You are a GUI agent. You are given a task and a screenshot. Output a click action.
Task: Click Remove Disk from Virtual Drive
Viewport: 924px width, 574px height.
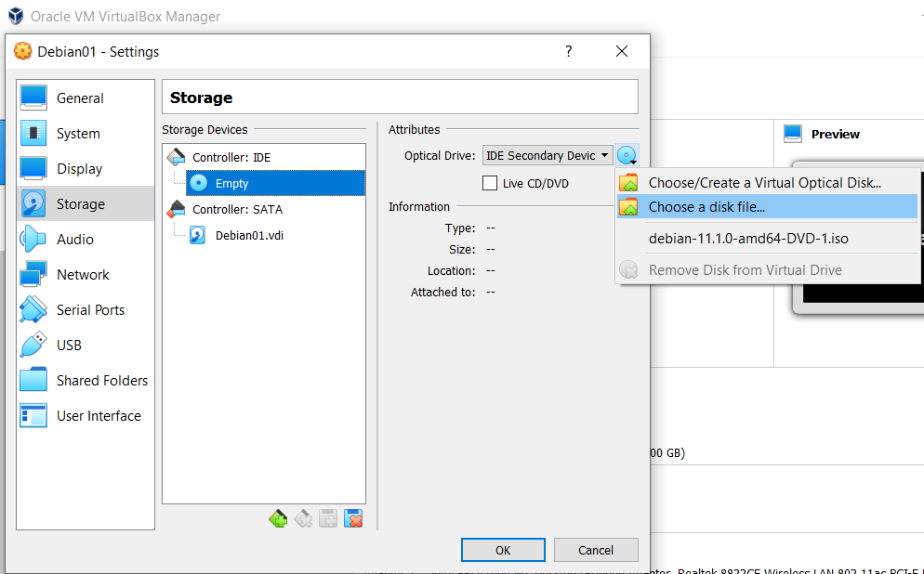(x=766, y=269)
